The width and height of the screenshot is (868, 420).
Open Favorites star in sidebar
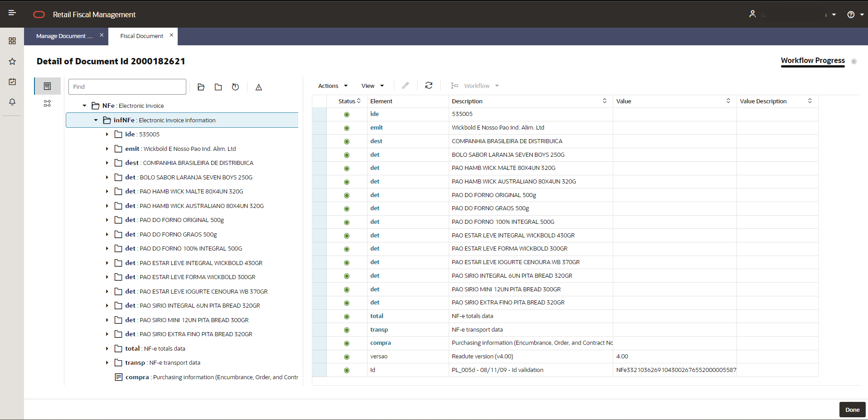click(x=12, y=61)
